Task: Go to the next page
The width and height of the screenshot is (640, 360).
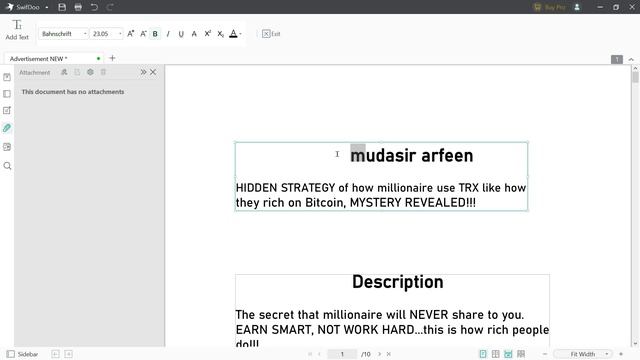Action: [x=379, y=354]
